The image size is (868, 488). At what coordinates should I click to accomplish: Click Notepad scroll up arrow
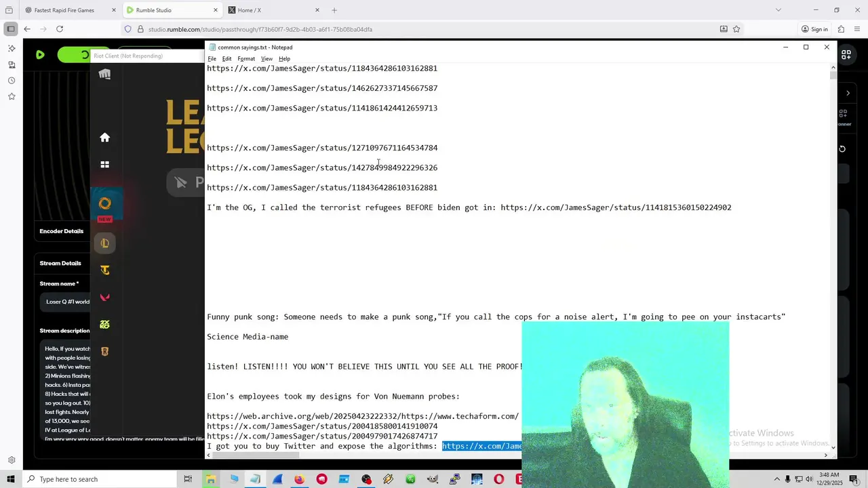click(833, 67)
